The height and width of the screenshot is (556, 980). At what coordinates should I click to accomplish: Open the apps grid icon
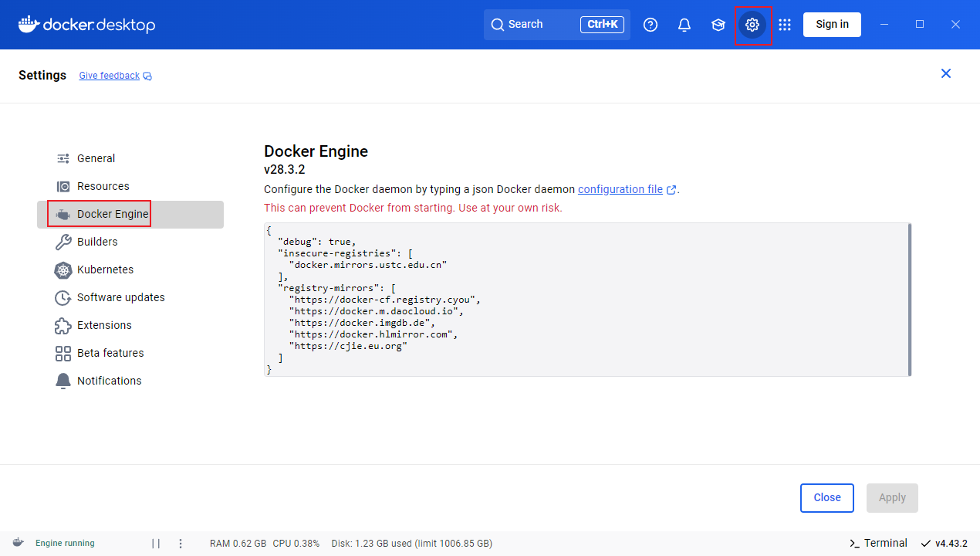(x=785, y=25)
